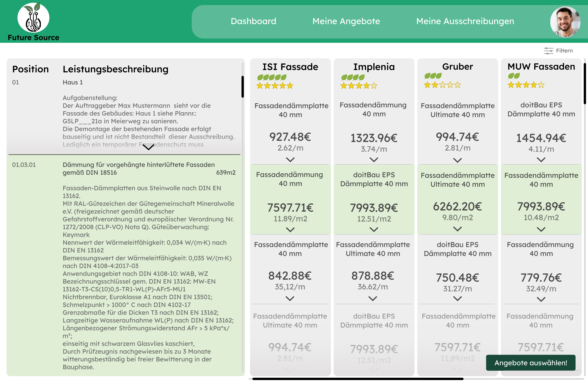This screenshot has height=382, width=588.
Task: Click the horizontal offers scrollbar
Action: pyautogui.click(x=358, y=379)
